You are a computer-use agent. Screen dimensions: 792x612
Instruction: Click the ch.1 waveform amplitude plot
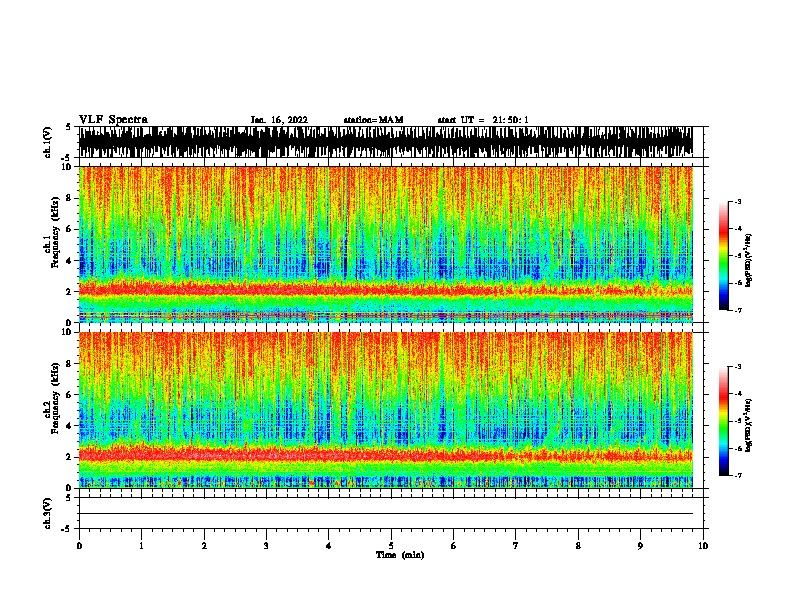[x=386, y=142]
